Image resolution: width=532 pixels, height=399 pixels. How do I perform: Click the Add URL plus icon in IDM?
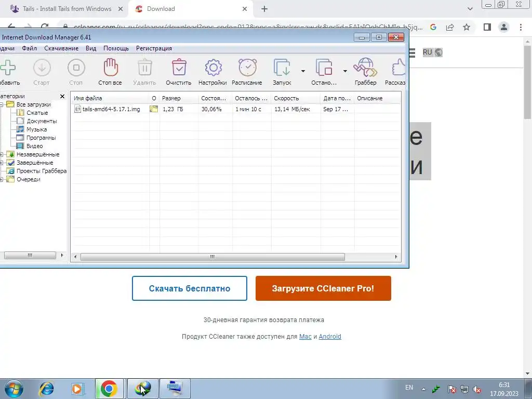[7, 68]
